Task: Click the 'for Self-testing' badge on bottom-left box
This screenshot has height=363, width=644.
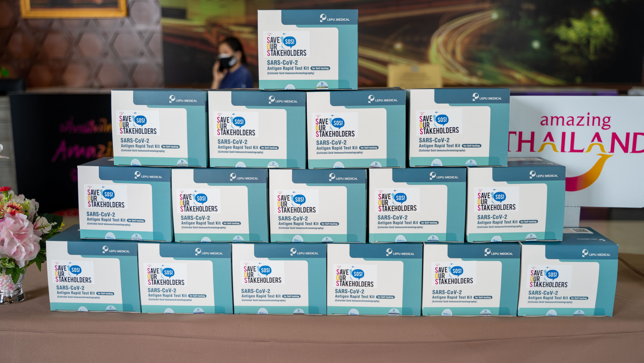Action: pyautogui.click(x=105, y=293)
